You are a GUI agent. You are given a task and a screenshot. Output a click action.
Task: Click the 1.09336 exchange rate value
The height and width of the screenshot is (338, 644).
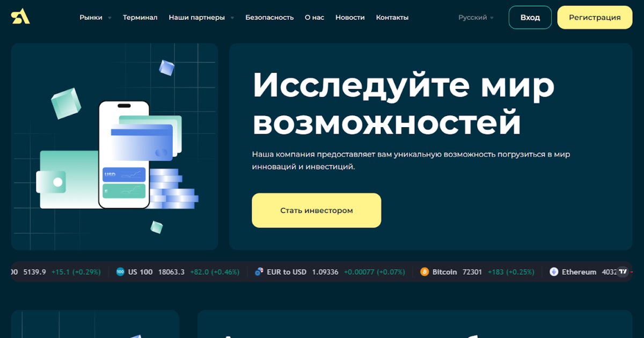click(325, 272)
